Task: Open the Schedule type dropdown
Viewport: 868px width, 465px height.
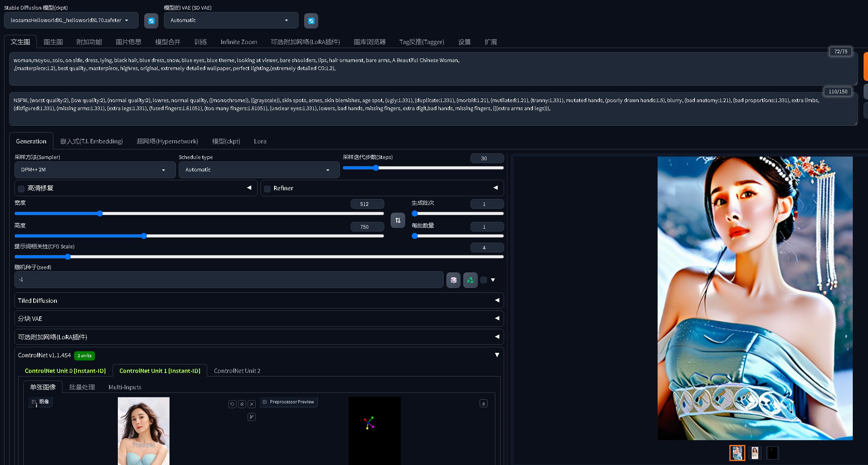Action: point(259,170)
